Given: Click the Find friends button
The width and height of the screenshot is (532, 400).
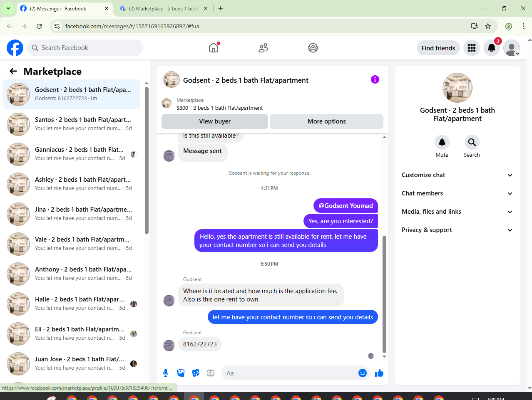Looking at the screenshot, I should pos(438,48).
